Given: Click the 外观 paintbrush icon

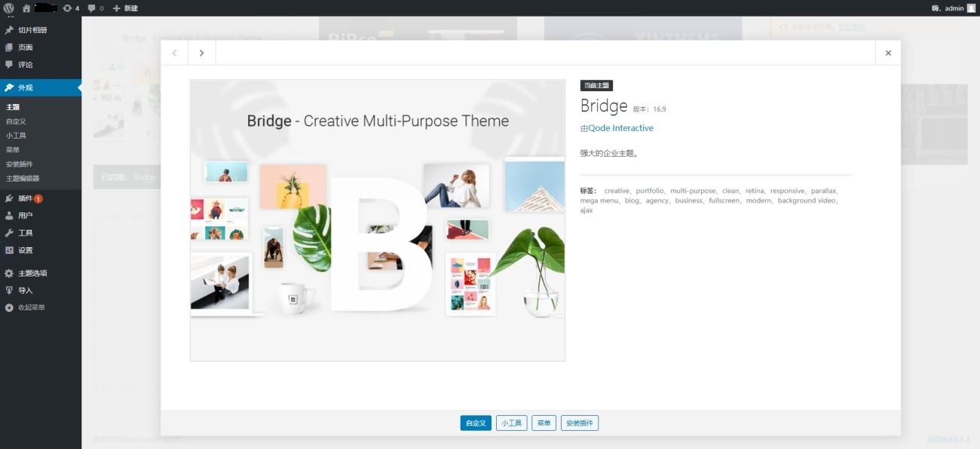Looking at the screenshot, I should click(x=9, y=87).
